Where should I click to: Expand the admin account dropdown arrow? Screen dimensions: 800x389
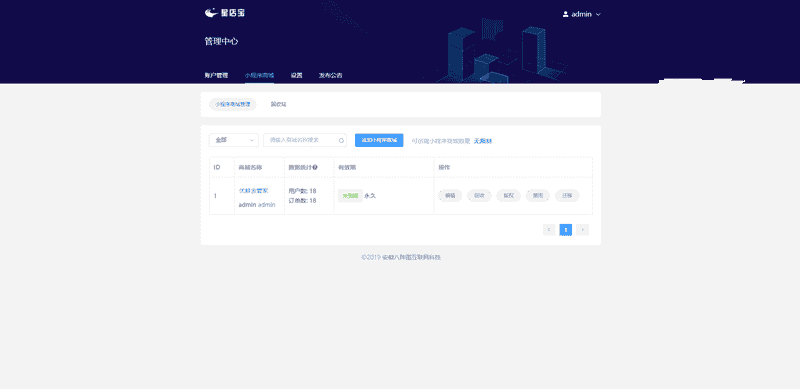coord(598,14)
